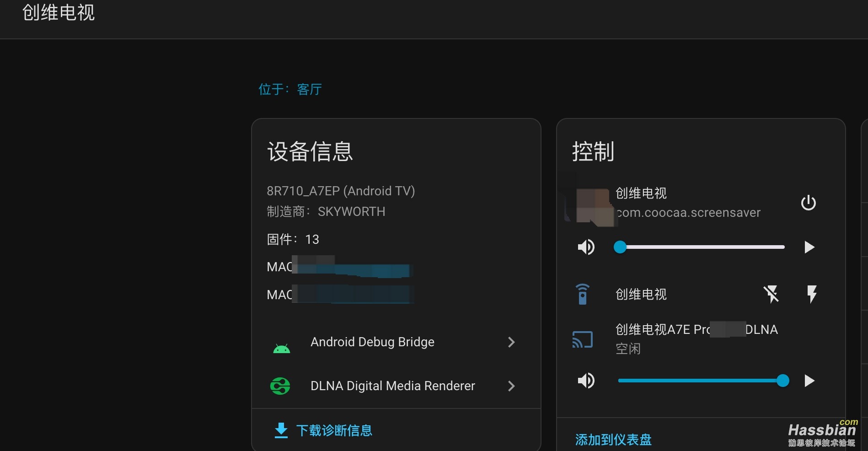Open the Android Debug Bridge integration

click(396, 342)
